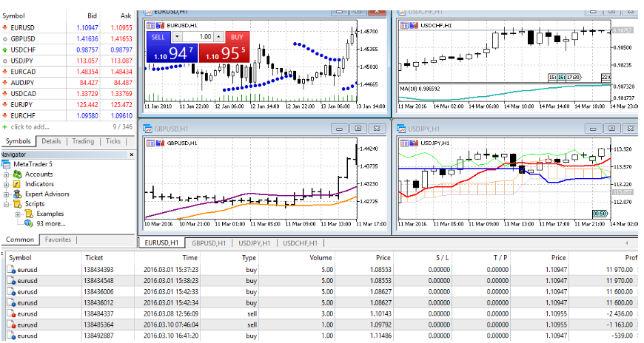The width and height of the screenshot is (644, 343).
Task: Expand the Indicators tree node
Action: click(6, 185)
